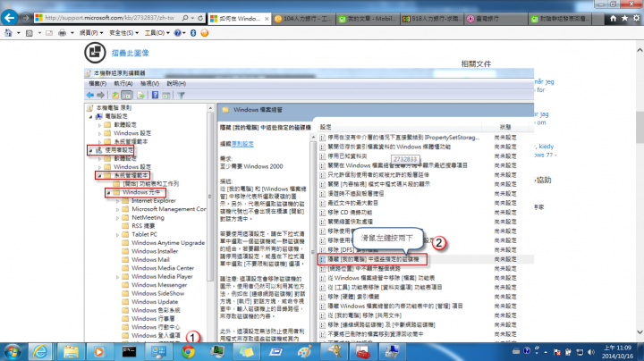Image resolution: width=644 pixels, height=361 pixels.
Task: Launch Windows Media Player from taskbar
Action: 99,352
